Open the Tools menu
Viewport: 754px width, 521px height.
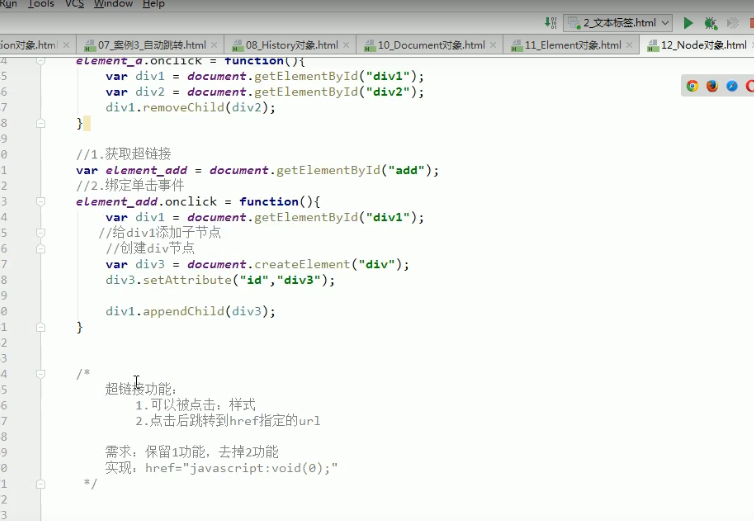click(x=40, y=4)
